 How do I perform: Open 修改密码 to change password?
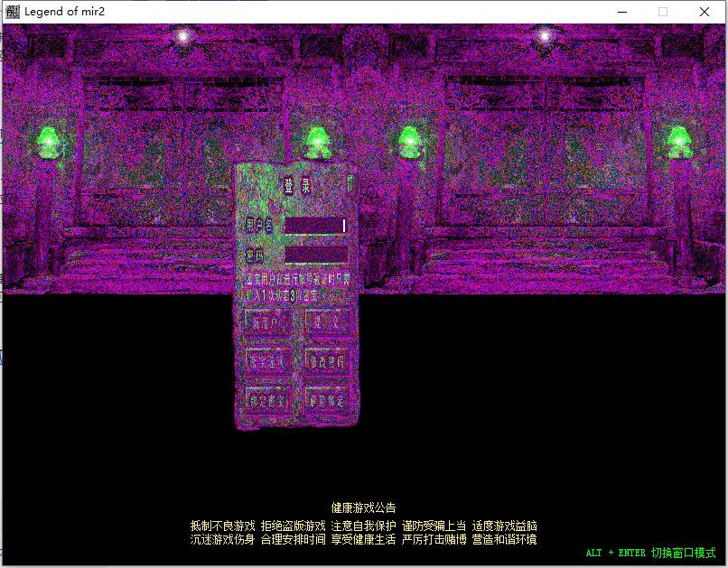point(326,360)
